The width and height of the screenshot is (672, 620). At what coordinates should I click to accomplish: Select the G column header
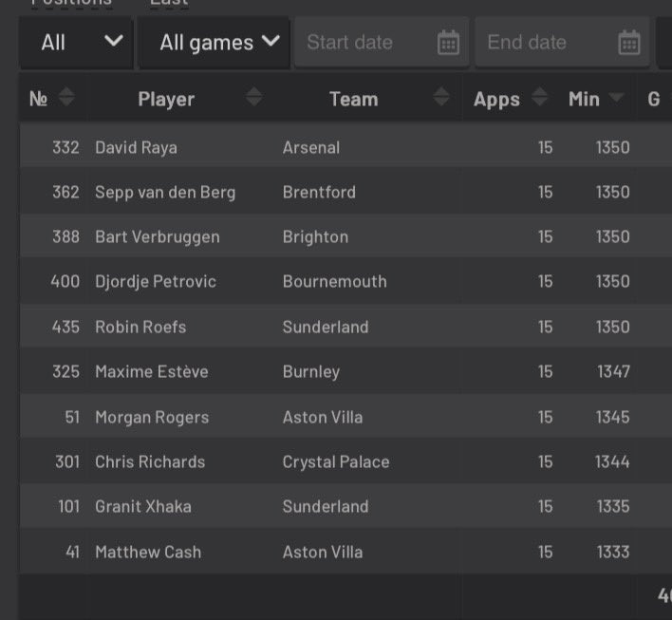pyautogui.click(x=654, y=99)
